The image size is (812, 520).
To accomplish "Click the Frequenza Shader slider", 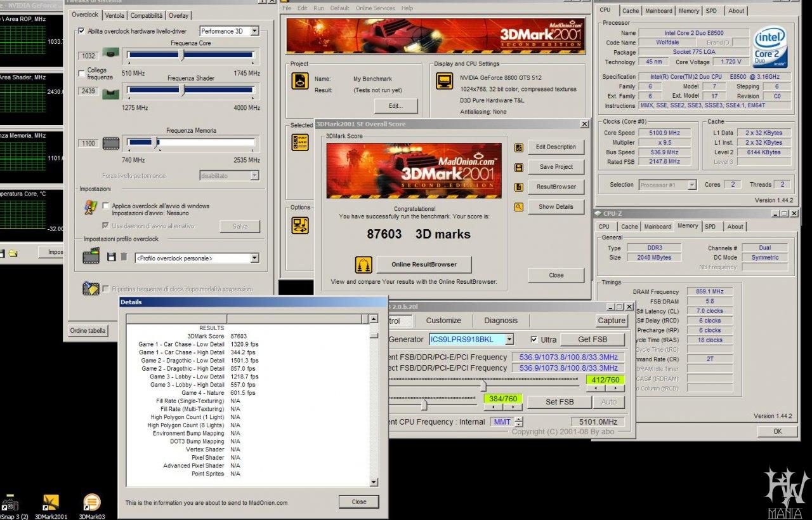I will (x=192, y=91).
